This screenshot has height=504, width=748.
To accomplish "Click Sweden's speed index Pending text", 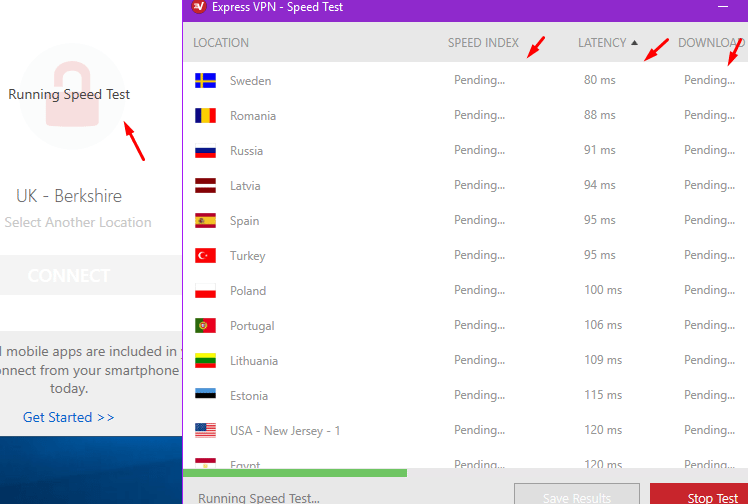I will [x=479, y=80].
